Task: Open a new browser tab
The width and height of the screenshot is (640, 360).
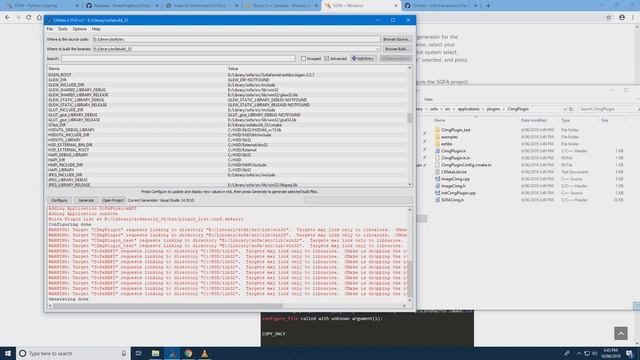Action: tap(488, 6)
